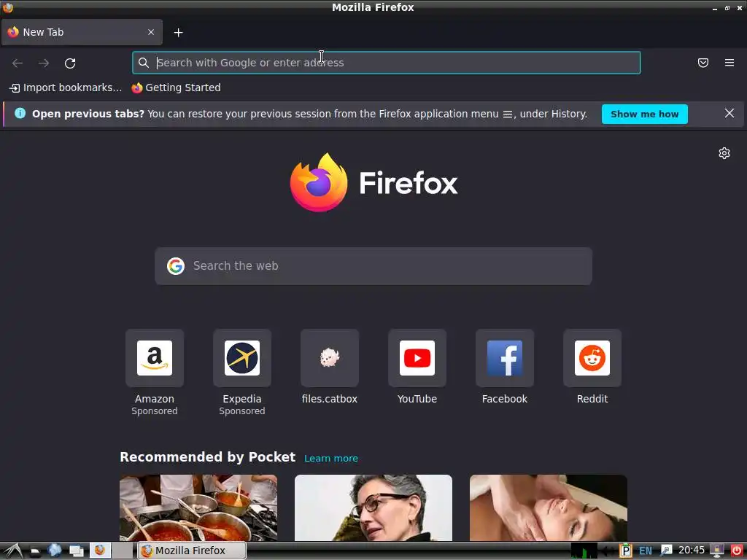Open the file manager taskbar icon
The image size is (747, 560).
[35, 551]
